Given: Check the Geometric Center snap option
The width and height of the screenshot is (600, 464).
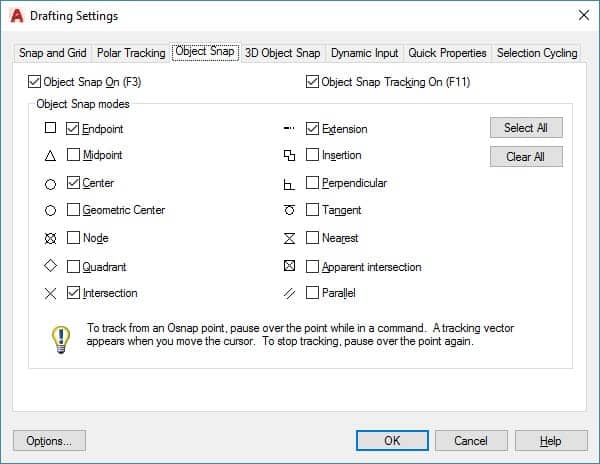Looking at the screenshot, I should coord(73,211).
